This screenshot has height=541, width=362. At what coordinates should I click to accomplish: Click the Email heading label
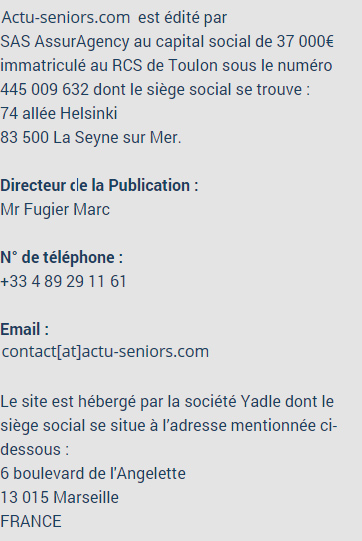(x=25, y=329)
